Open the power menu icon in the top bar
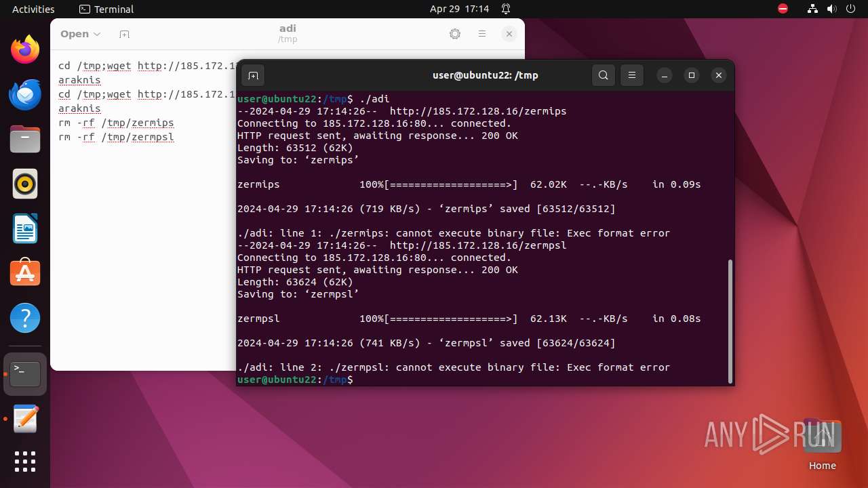The height and width of the screenshot is (488, 868). pos(850,9)
